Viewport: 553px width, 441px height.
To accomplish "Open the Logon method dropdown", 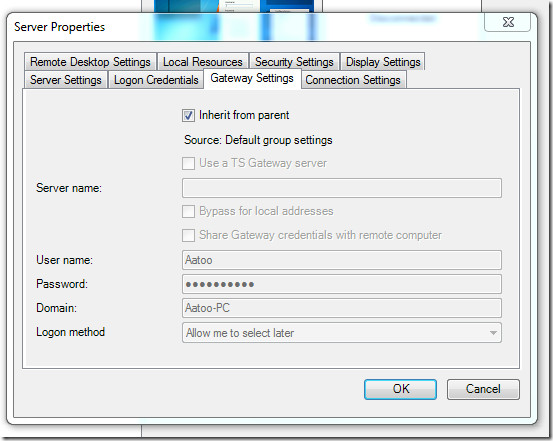I will pyautogui.click(x=342, y=333).
